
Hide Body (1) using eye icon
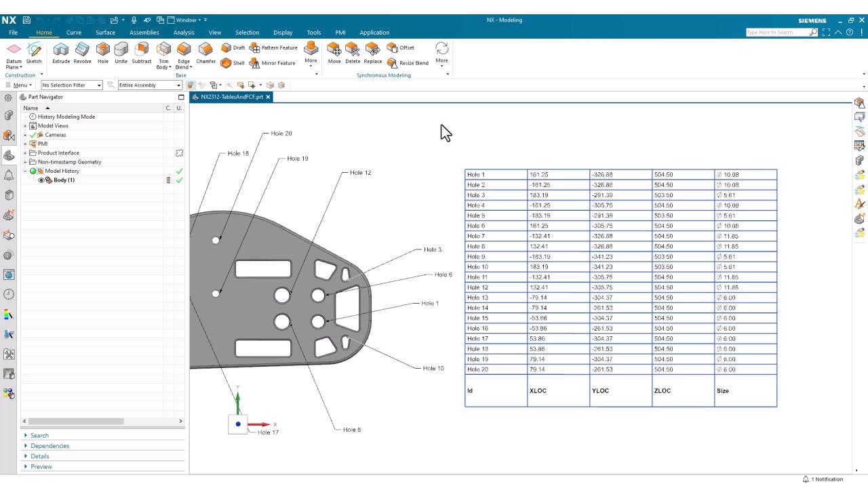(x=41, y=180)
